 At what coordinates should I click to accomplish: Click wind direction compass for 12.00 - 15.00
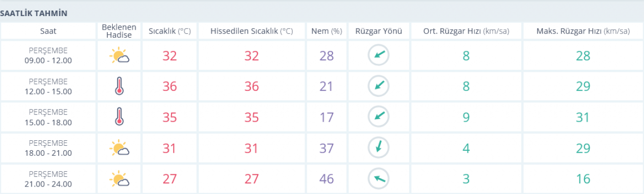click(x=379, y=86)
